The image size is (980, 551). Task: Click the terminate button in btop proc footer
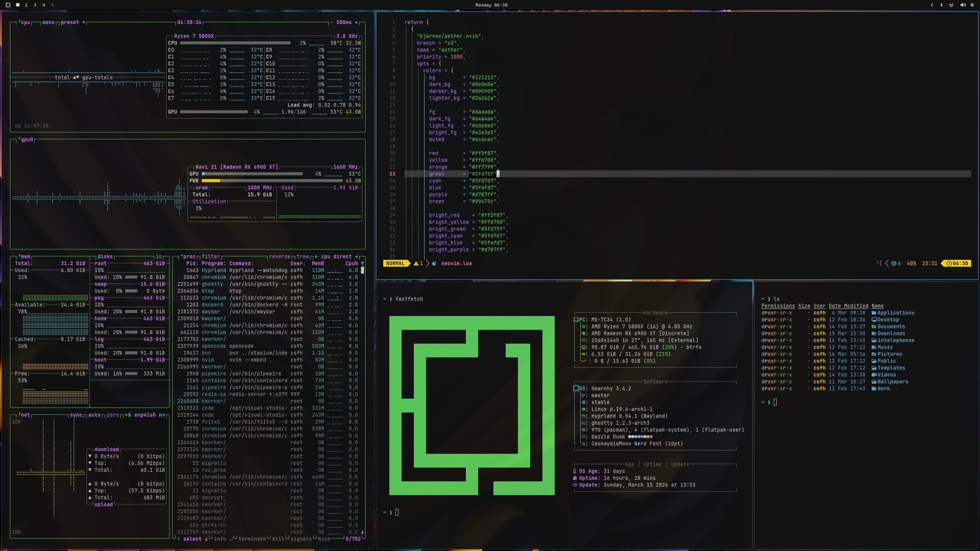pyautogui.click(x=252, y=539)
